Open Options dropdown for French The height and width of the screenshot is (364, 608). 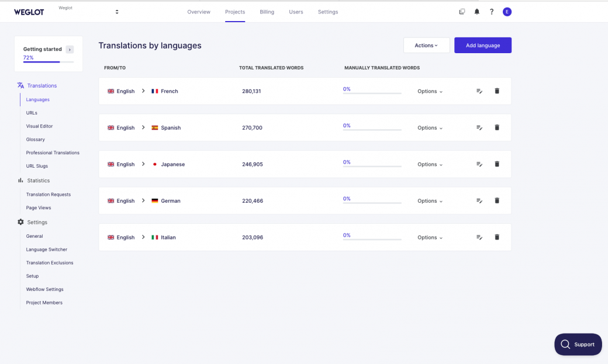(x=430, y=91)
